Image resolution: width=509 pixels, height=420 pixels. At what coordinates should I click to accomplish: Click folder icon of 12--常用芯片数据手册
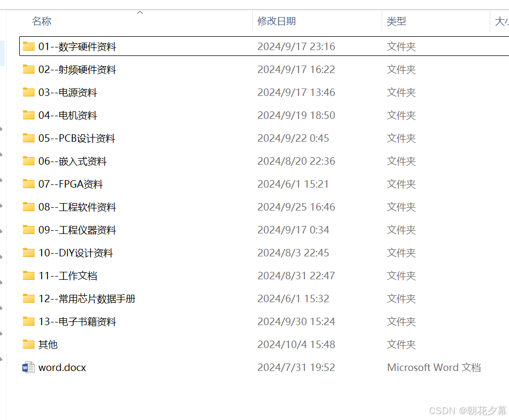pyautogui.click(x=29, y=298)
